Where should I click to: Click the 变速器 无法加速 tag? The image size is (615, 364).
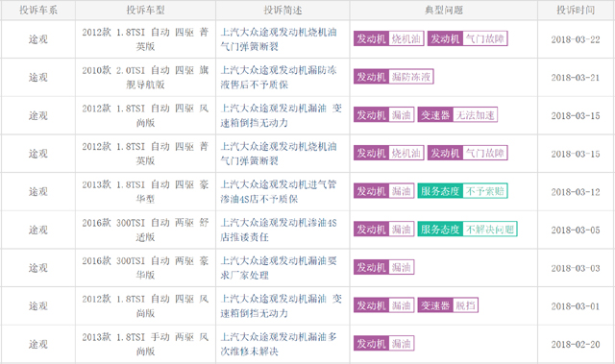tap(457, 115)
